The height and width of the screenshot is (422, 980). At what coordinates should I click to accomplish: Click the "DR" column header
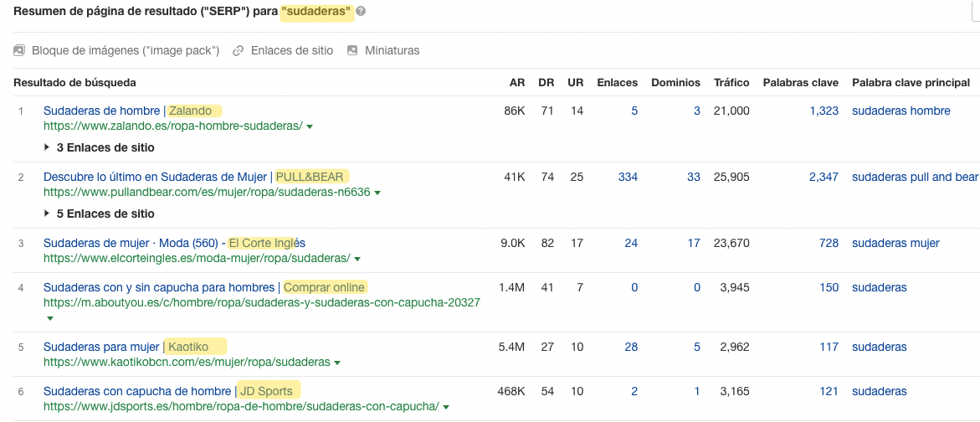pyautogui.click(x=546, y=83)
